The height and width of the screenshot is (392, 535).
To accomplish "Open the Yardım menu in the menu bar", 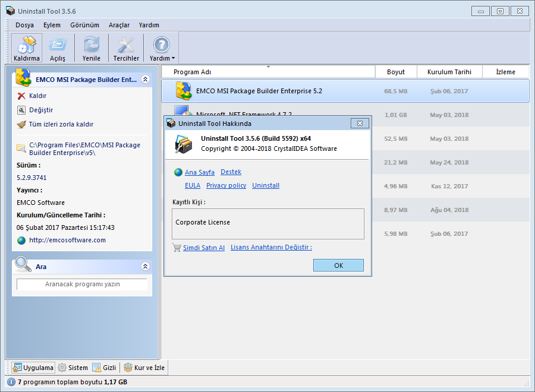I will 149,25.
